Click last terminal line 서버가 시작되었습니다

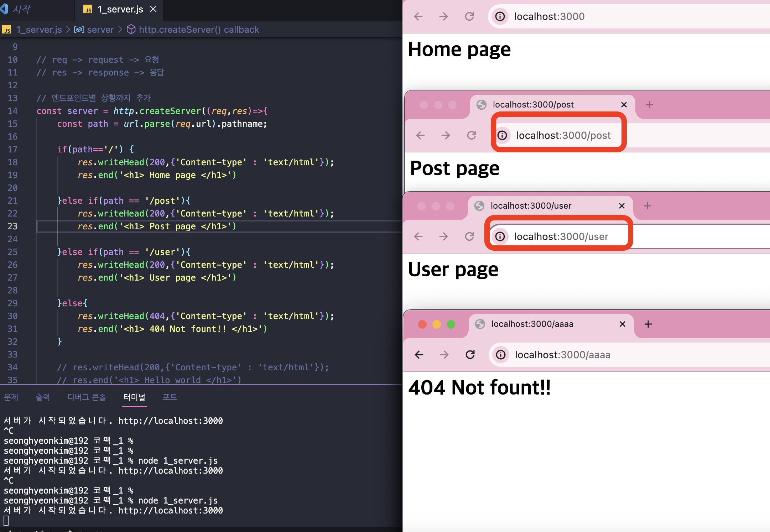coord(113,510)
